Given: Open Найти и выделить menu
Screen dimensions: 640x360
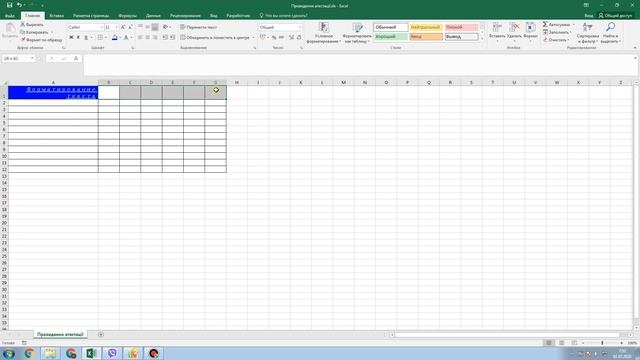Looking at the screenshot, I should point(610,33).
